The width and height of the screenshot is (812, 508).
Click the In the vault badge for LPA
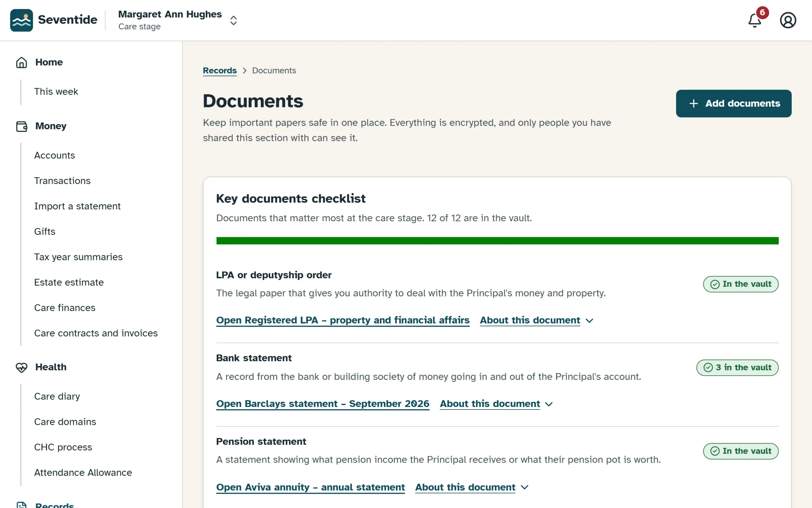[741, 284]
